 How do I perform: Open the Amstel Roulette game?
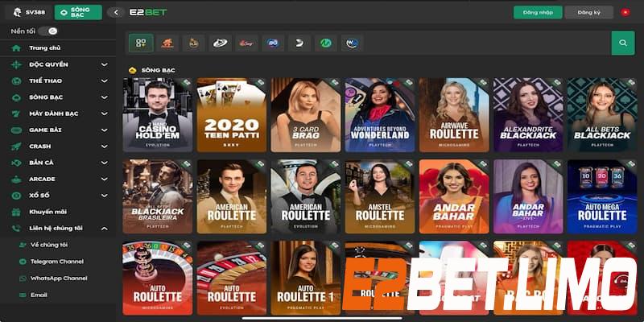(x=380, y=196)
